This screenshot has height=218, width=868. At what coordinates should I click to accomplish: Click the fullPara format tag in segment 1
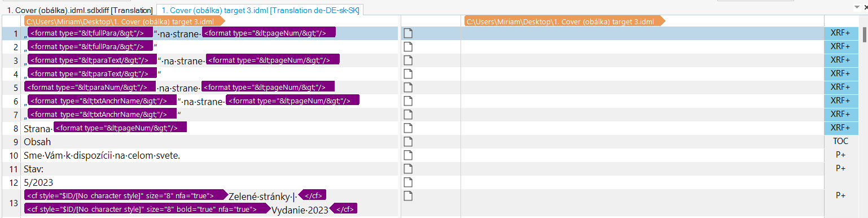pyautogui.click(x=90, y=33)
